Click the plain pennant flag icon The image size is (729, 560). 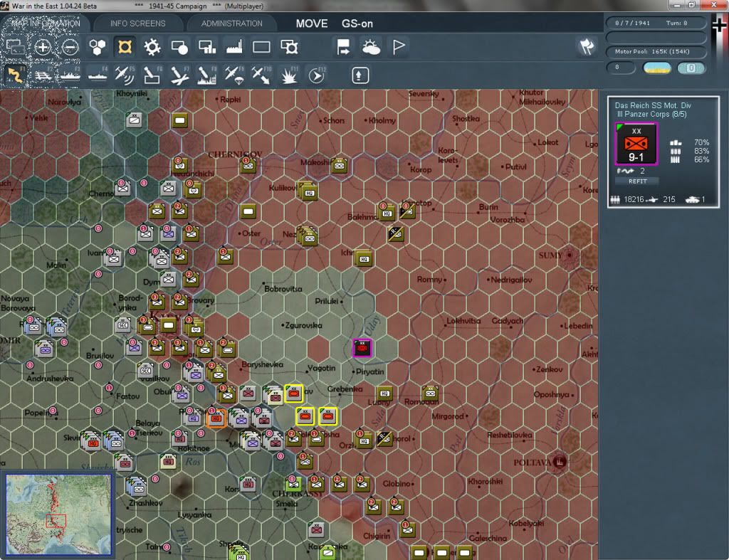[399, 47]
